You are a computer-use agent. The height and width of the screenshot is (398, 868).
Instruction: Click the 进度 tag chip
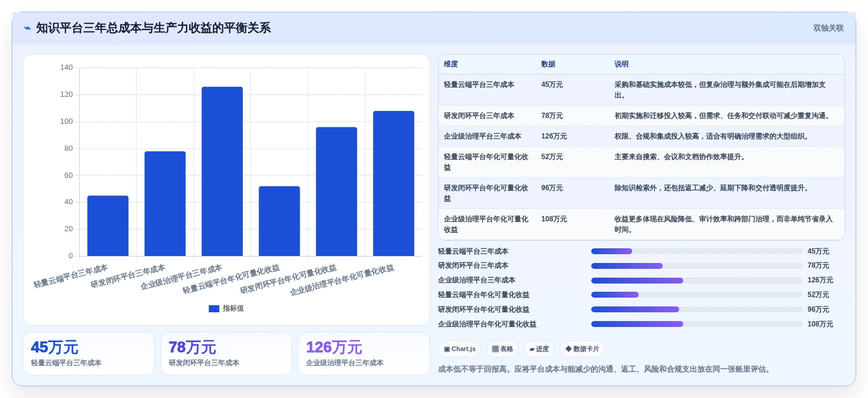(x=539, y=349)
